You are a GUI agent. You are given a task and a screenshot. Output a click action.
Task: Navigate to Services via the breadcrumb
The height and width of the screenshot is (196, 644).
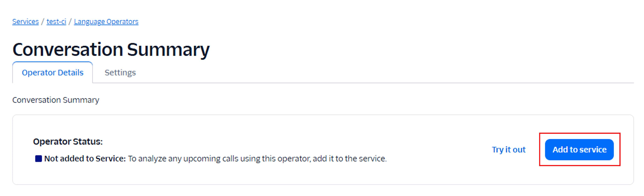25,21
